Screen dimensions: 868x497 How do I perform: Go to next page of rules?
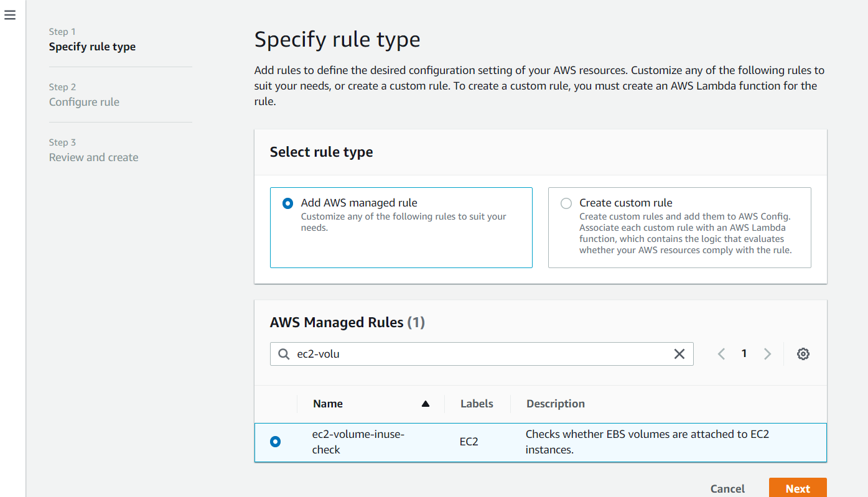click(767, 354)
